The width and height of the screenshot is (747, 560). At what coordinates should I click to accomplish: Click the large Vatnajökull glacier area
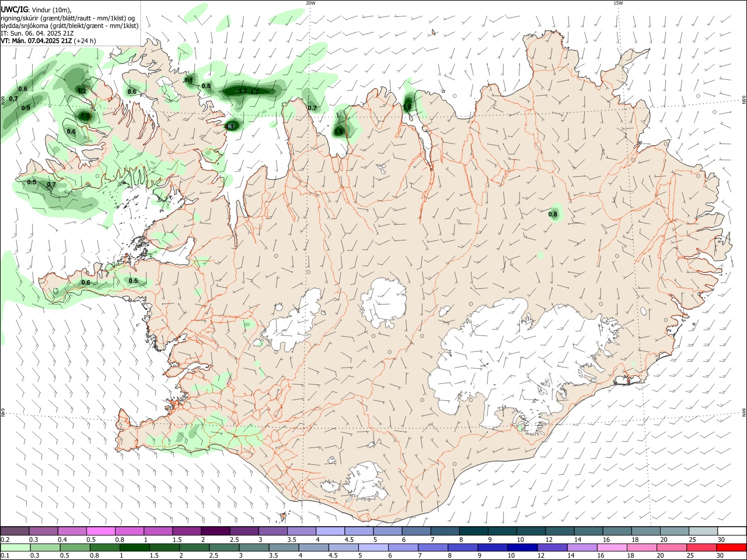pos(519,362)
